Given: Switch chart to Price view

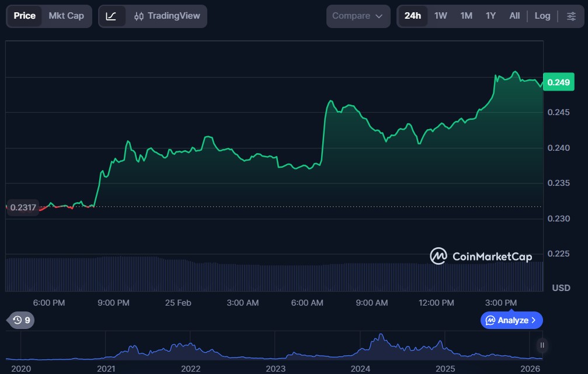Looking at the screenshot, I should point(25,16).
